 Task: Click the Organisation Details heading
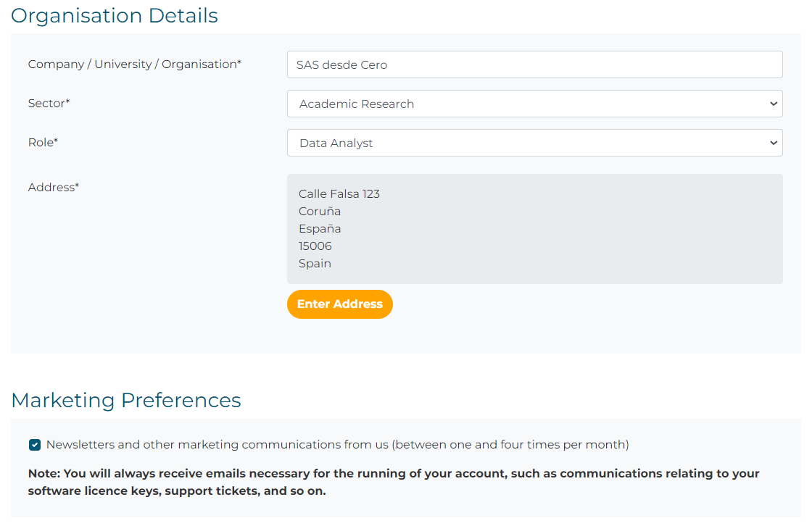115,15
